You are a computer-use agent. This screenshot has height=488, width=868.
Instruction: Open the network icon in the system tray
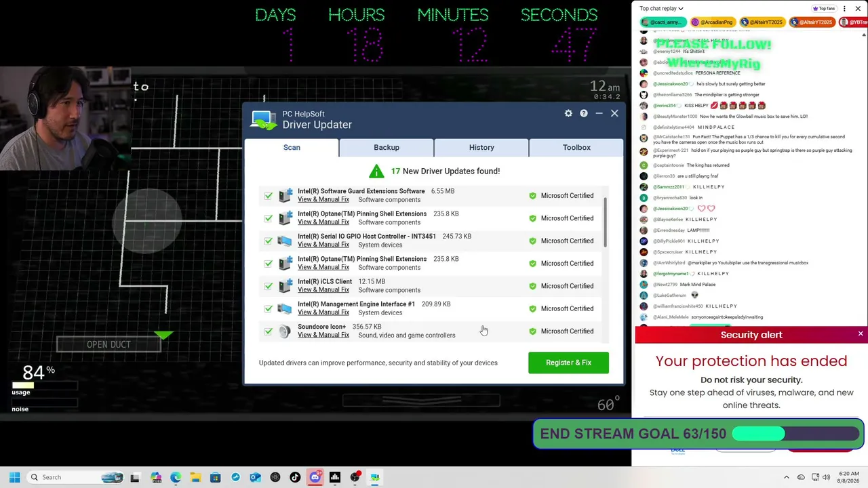pyautogui.click(x=815, y=477)
